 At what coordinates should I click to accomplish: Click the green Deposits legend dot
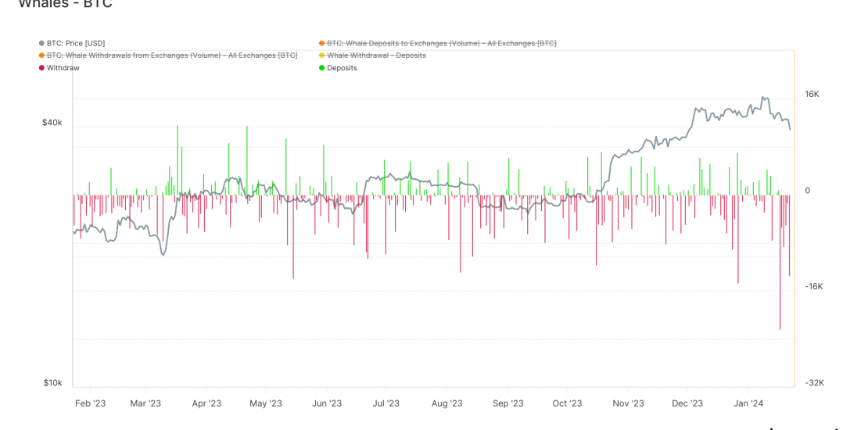pos(321,68)
